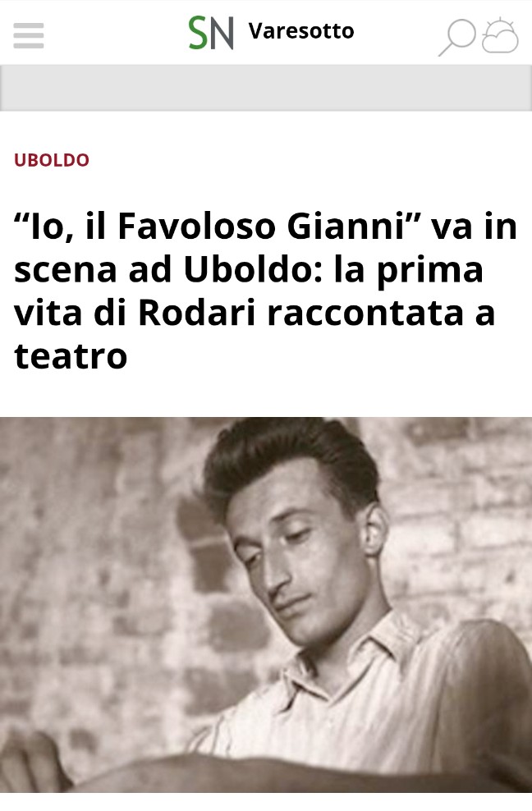The width and height of the screenshot is (532, 811).
Task: Open the hamburger navigation menu
Action: click(x=29, y=35)
